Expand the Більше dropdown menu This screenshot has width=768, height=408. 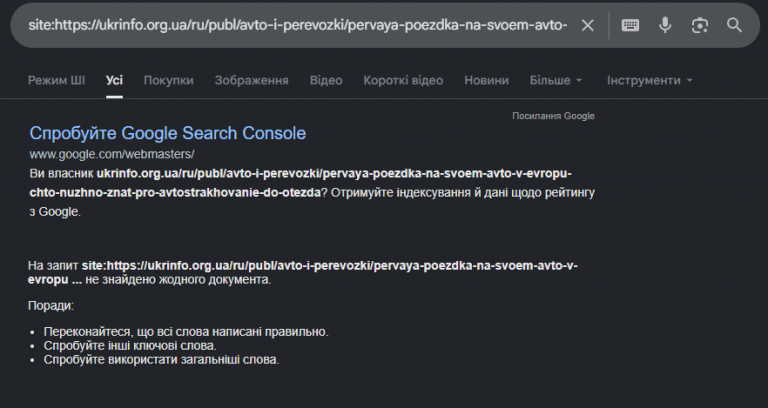tap(555, 80)
